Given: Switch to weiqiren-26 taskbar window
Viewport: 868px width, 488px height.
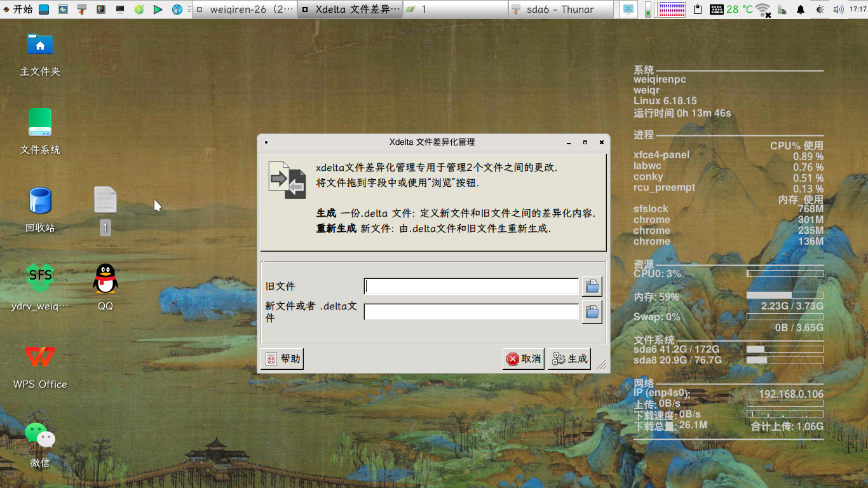Looking at the screenshot, I should [245, 10].
